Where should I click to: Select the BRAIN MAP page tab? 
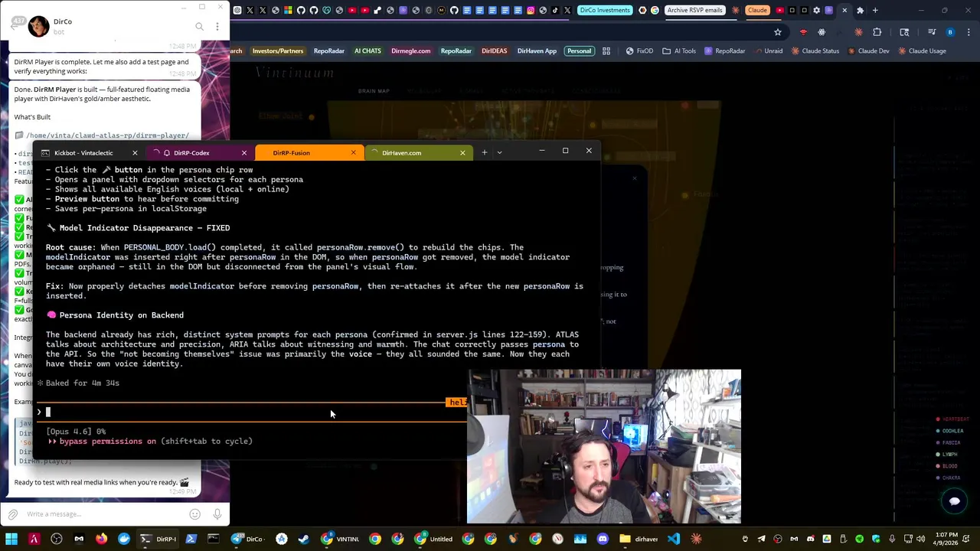[x=374, y=91]
